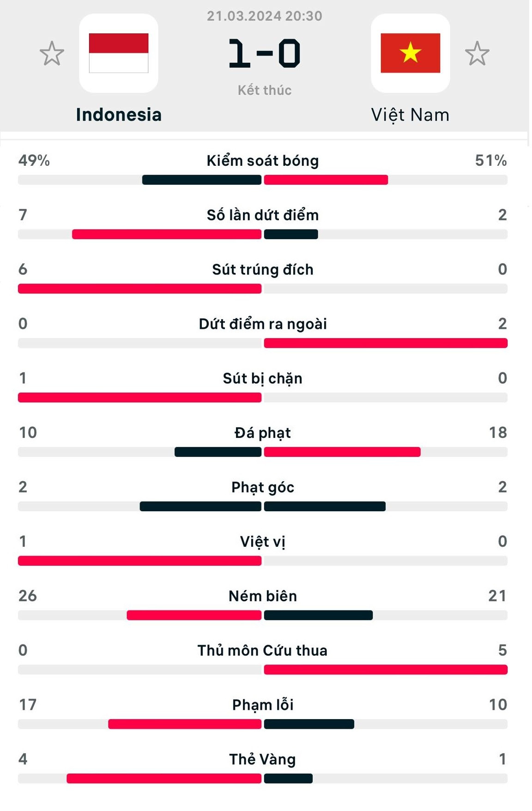Select the Phạt góc stat label
Viewport: 532px width, 811px height.
click(263, 487)
